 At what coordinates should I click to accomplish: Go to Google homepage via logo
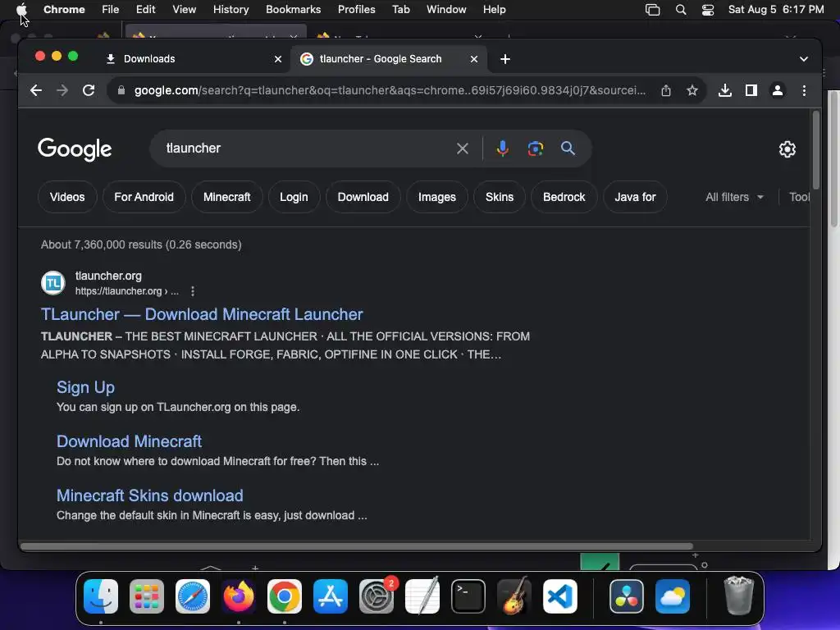tap(75, 149)
